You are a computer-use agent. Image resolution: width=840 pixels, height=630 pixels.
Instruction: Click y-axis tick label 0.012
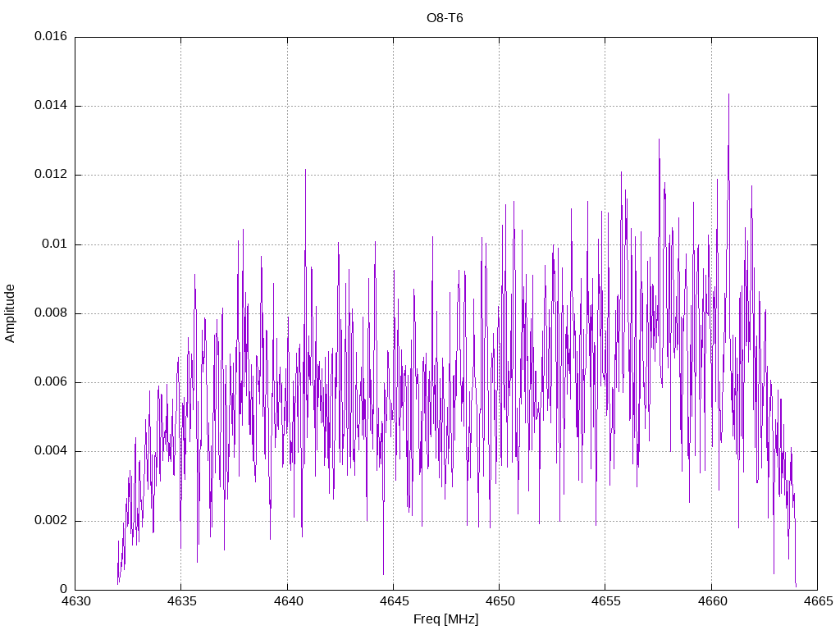tap(51, 175)
